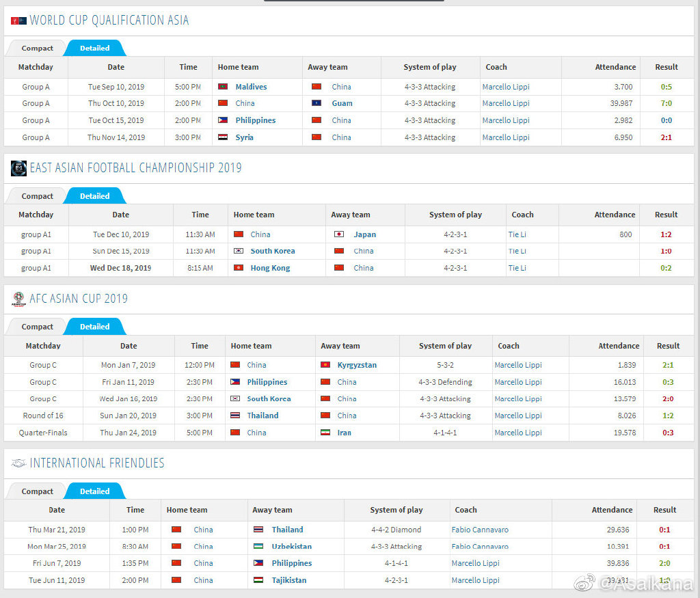Select the South Korea flag in the Dec 15 row

coord(239,251)
